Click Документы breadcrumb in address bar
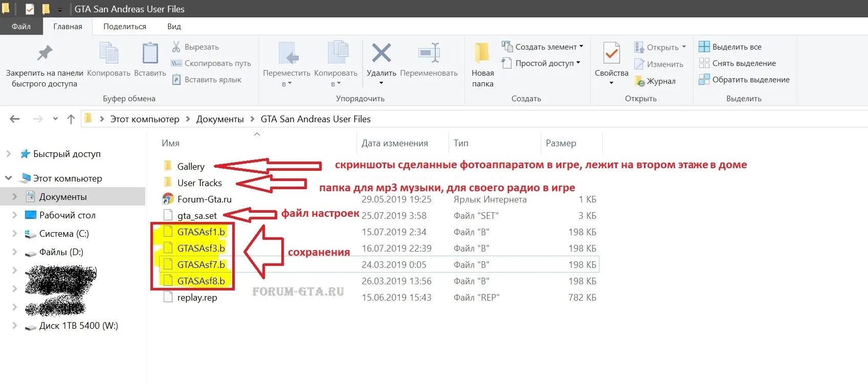868x384 pixels. coord(220,119)
